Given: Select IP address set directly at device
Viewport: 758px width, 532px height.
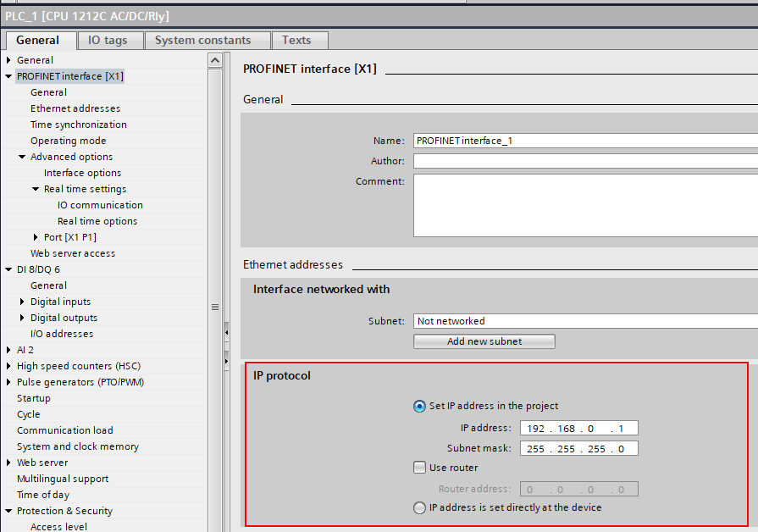Looking at the screenshot, I should point(419,507).
